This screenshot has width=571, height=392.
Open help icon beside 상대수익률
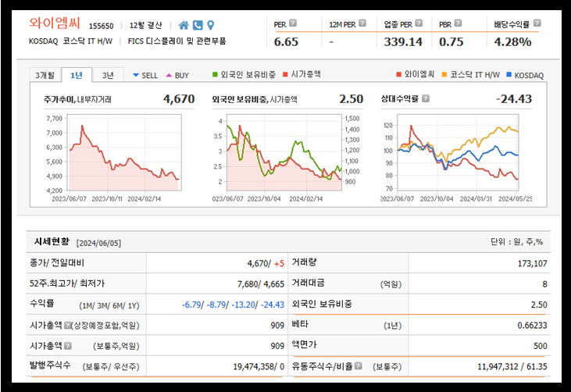tap(426, 98)
